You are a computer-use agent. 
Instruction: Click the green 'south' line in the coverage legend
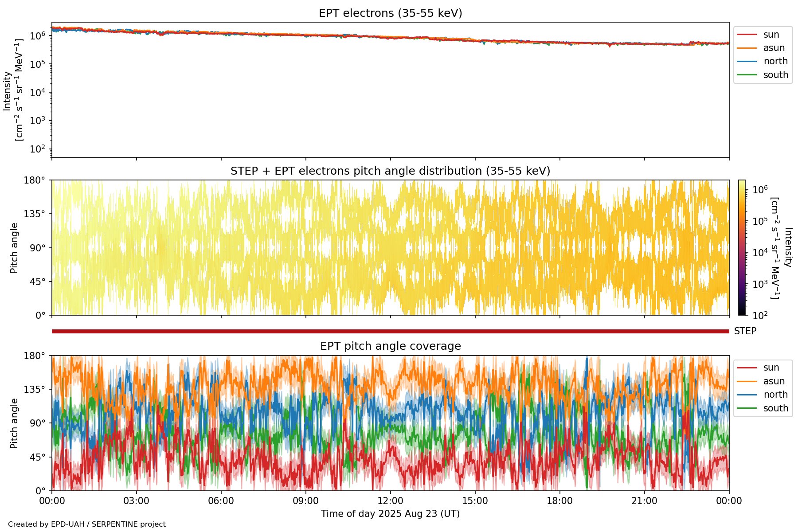pyautogui.click(x=747, y=408)
